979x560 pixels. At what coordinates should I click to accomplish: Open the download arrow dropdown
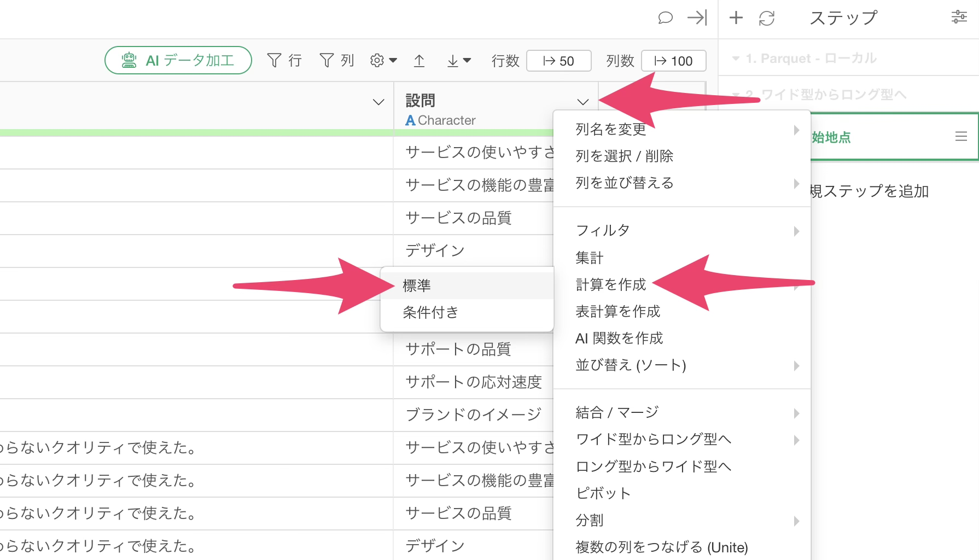pos(458,61)
